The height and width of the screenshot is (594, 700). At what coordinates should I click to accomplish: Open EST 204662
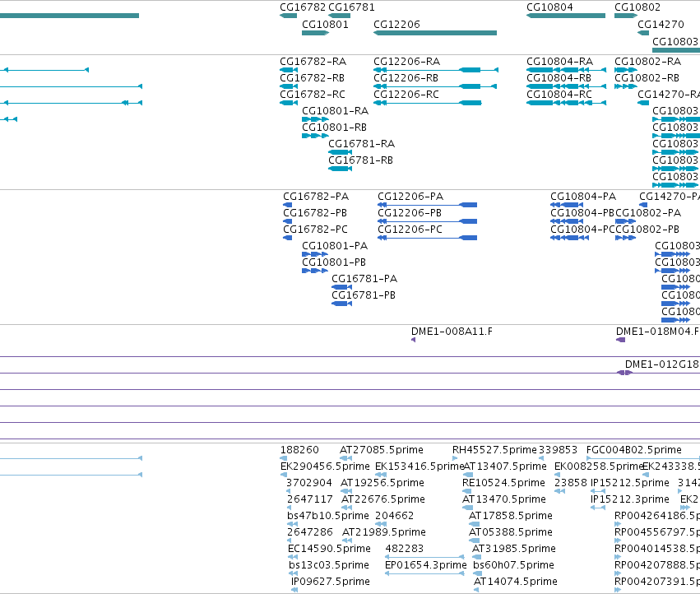(x=395, y=517)
